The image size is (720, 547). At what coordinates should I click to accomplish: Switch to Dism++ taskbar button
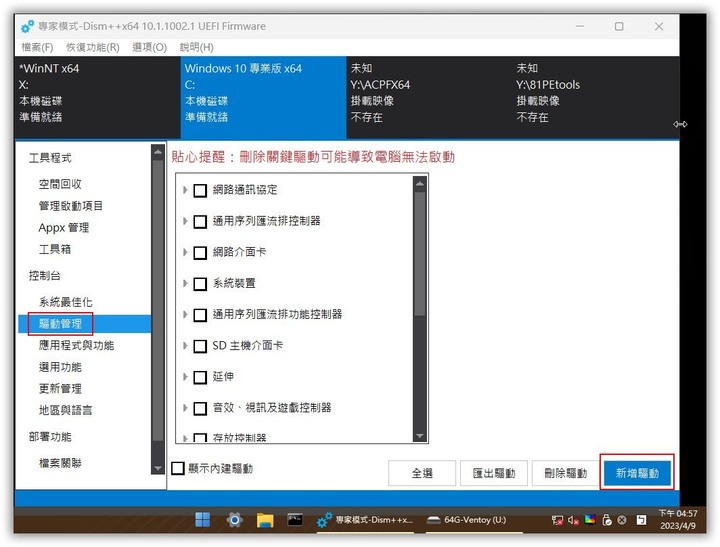365,520
